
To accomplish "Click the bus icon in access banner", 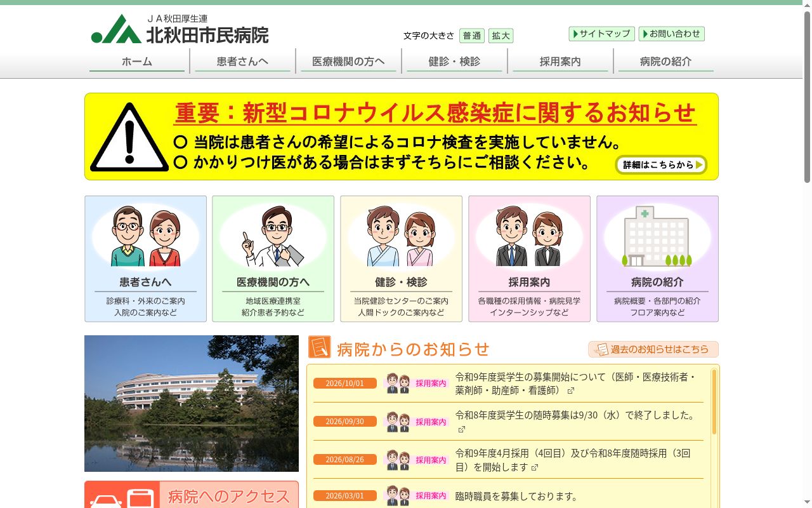I will 141,498.
